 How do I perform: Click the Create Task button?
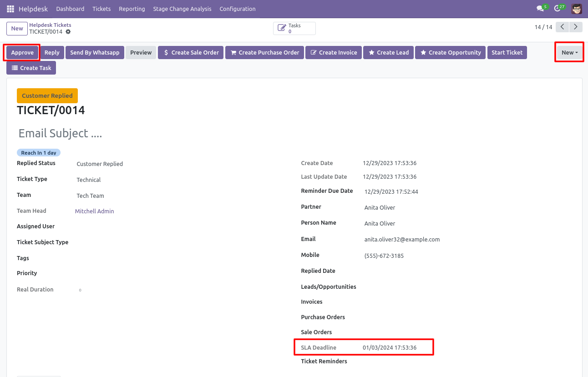(x=31, y=68)
